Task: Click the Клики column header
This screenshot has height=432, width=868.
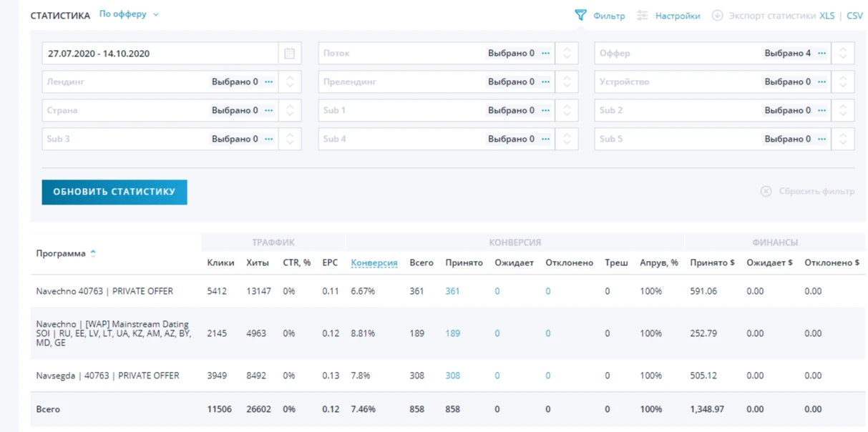Action: (220, 262)
